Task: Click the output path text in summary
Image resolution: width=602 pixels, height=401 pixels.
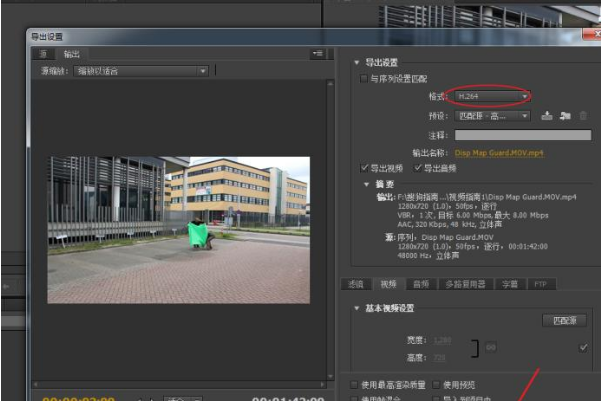Action: point(487,197)
